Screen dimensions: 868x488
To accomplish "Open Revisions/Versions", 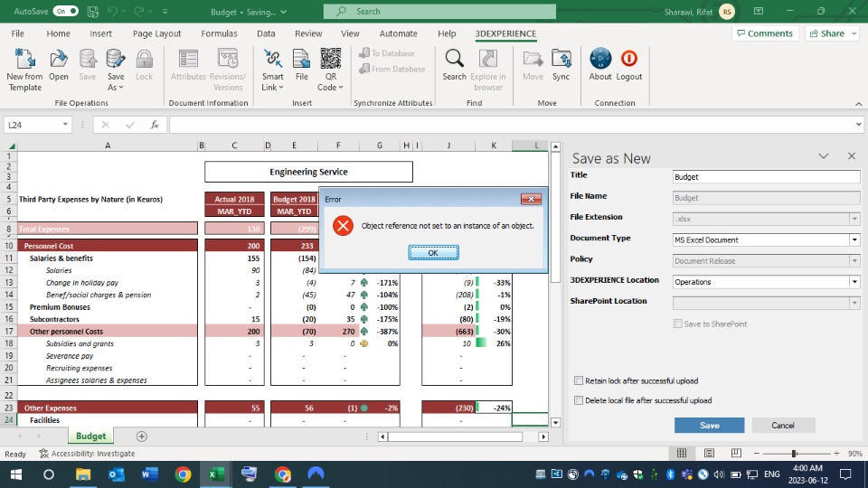I will tap(228, 70).
